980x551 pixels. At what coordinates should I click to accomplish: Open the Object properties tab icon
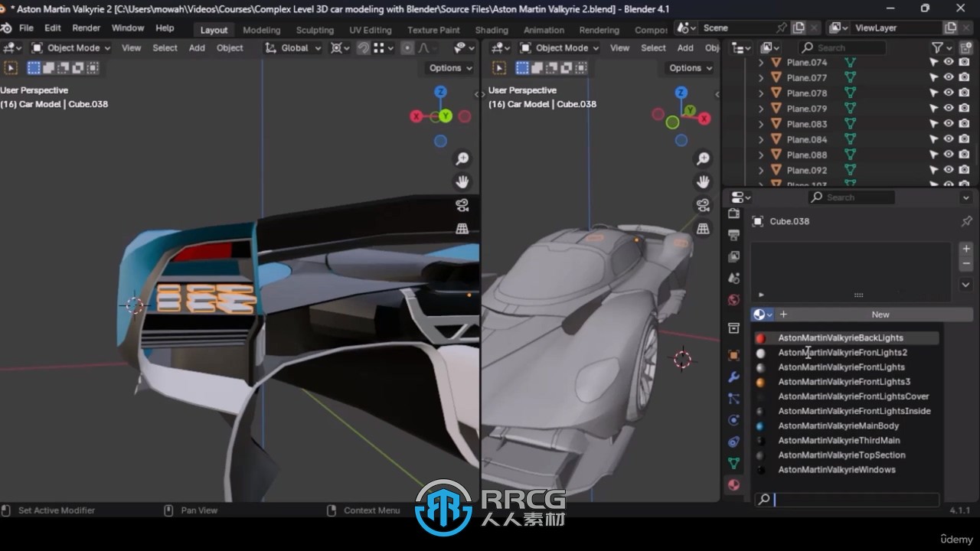734,356
